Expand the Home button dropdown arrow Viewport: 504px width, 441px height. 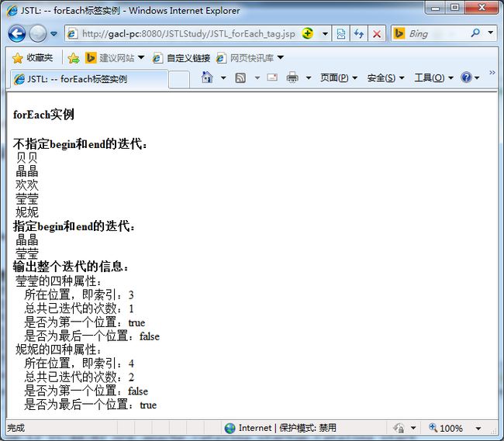pyautogui.click(x=223, y=78)
